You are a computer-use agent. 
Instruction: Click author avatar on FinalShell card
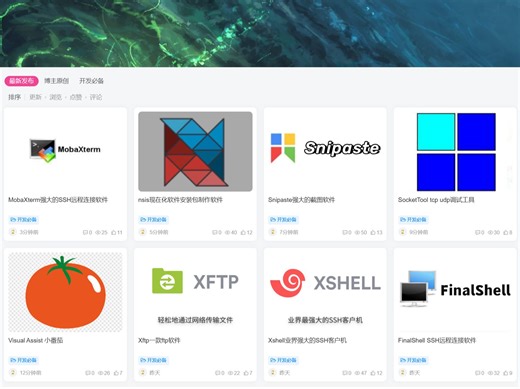coord(403,372)
